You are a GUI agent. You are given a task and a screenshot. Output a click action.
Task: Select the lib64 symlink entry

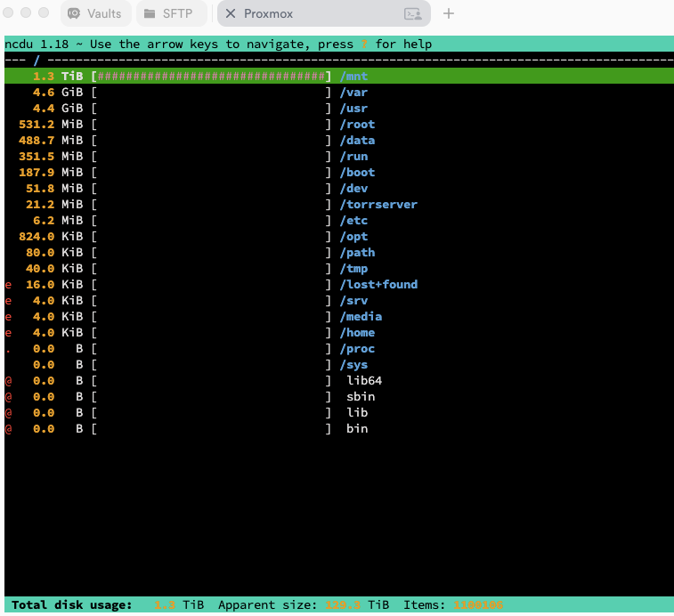point(364,381)
